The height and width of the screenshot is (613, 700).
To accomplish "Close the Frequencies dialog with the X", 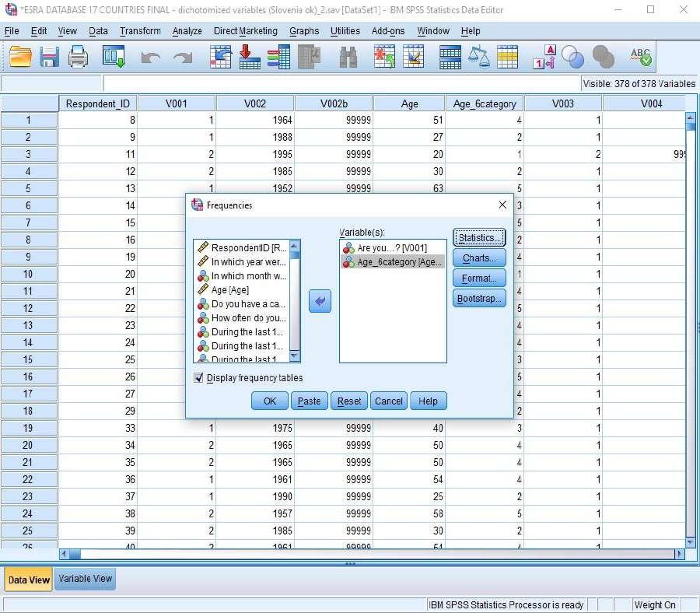I will (x=502, y=205).
